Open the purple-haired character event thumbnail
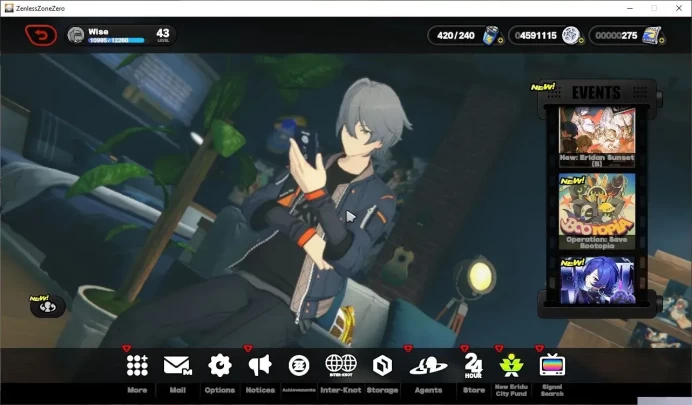 597,281
